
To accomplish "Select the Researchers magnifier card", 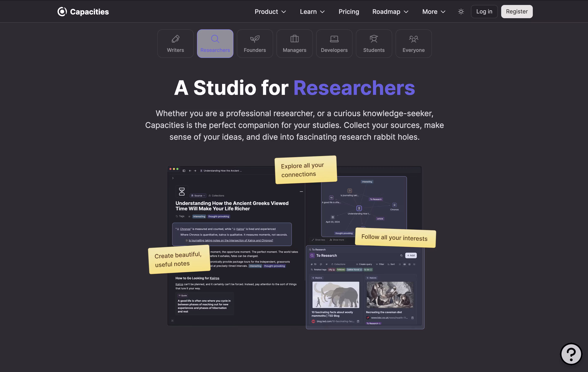I will [x=215, y=44].
